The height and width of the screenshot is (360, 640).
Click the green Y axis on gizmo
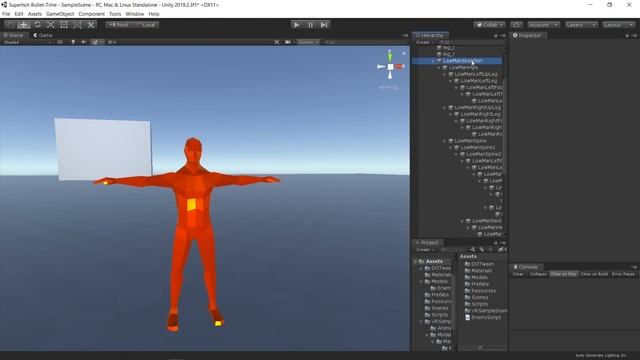pos(390,55)
